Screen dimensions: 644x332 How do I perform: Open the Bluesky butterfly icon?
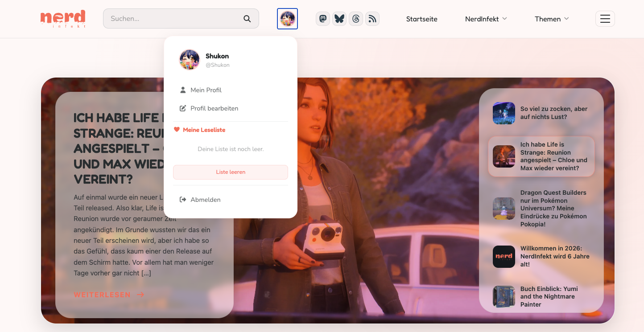coord(339,19)
